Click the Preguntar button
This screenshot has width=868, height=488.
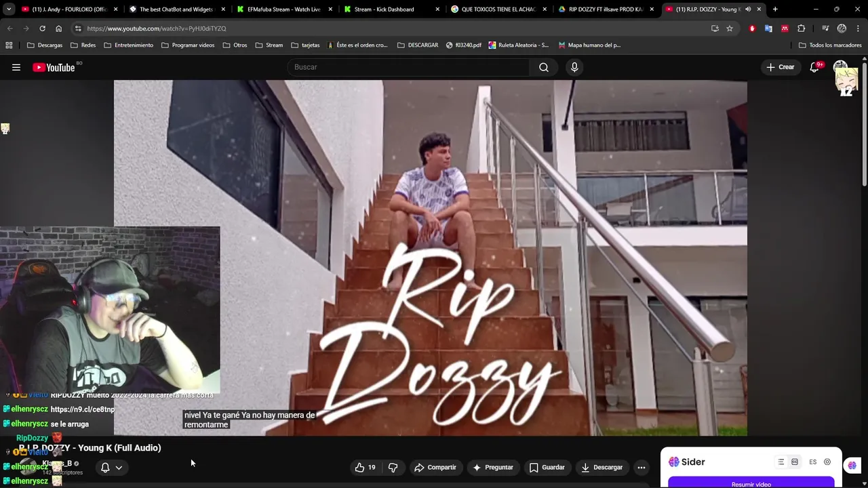(493, 467)
